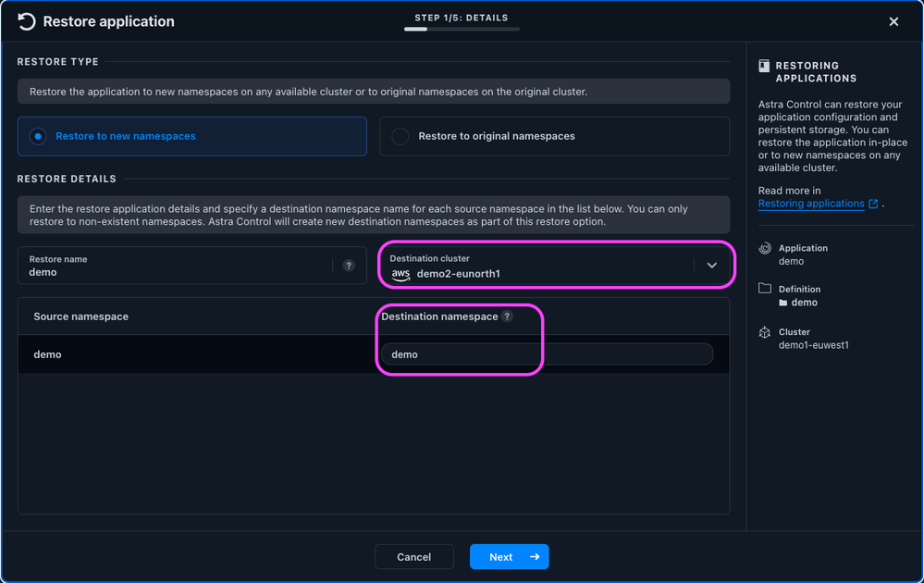924x583 pixels.
Task: Click the Restore name input field
Action: (192, 266)
